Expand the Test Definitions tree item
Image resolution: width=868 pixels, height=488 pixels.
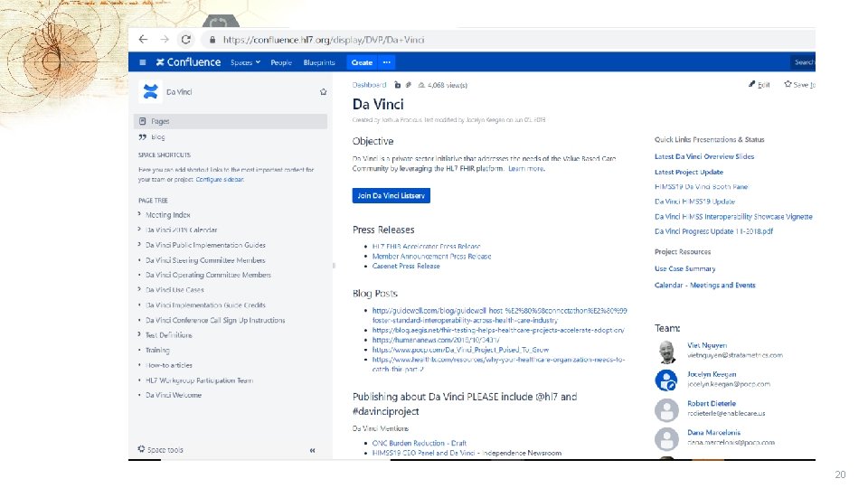coord(139,334)
